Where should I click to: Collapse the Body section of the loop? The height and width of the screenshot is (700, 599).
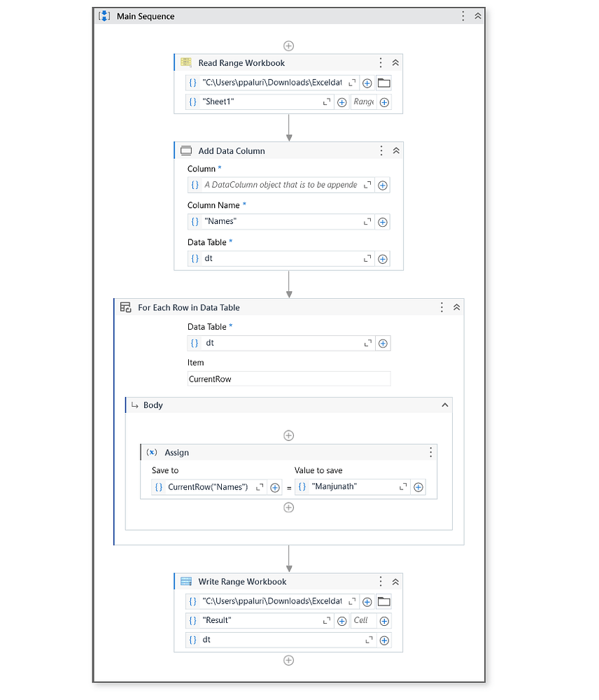coord(445,405)
